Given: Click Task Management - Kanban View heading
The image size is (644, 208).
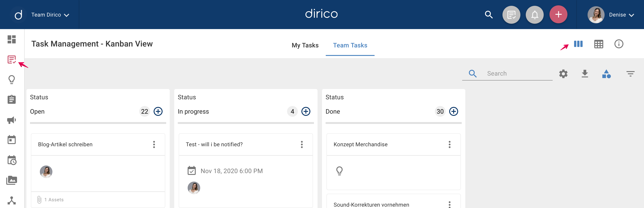Looking at the screenshot, I should 92,44.
